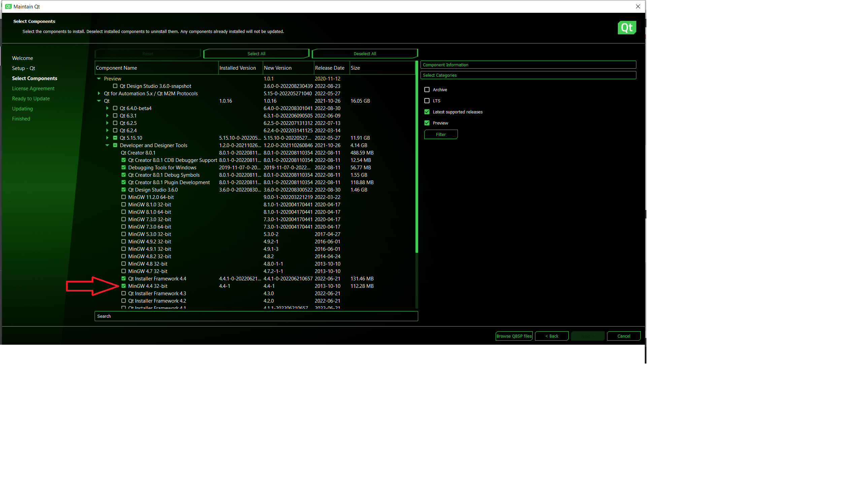This screenshot has width=868, height=478.
Task: Expand Qt for Automation 5.x node
Action: point(99,93)
